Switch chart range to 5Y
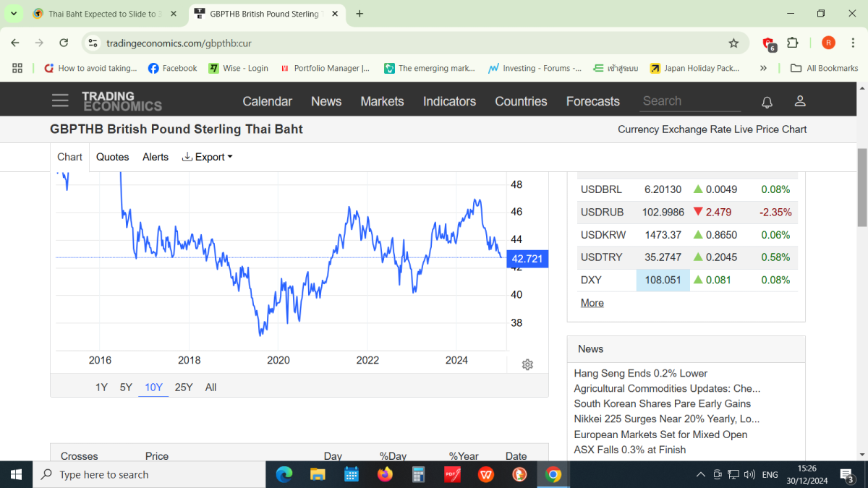Image resolution: width=868 pixels, height=488 pixels. [x=126, y=388]
